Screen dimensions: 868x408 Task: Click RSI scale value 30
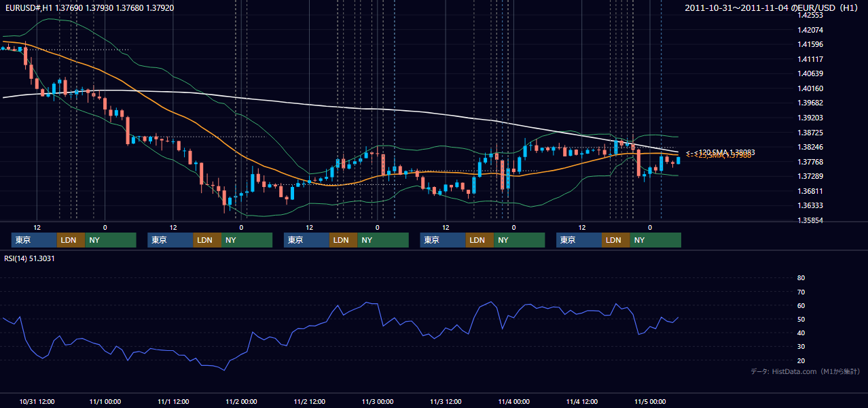[801, 347]
